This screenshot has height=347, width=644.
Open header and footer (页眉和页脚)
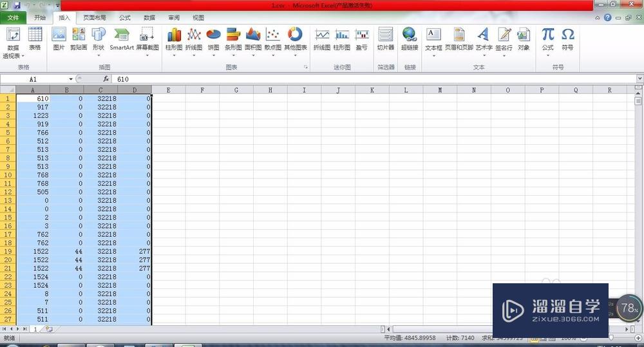[x=459, y=39]
